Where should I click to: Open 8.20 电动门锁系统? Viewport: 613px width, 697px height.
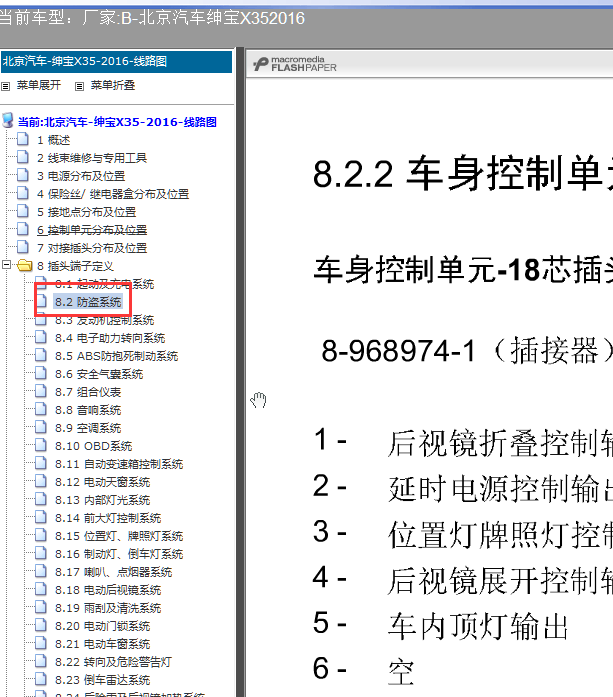point(102,626)
